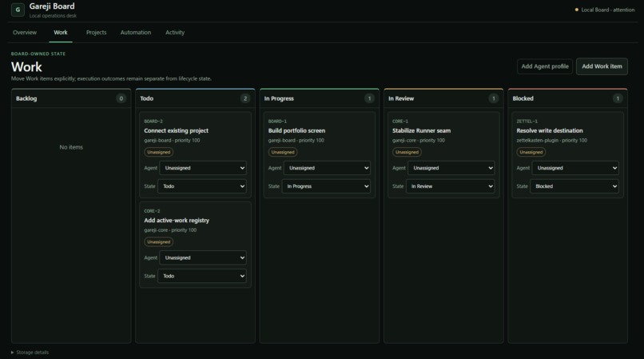The width and height of the screenshot is (644, 359).
Task: Open Agent dropdown for Resolve write destination
Action: coord(575,168)
